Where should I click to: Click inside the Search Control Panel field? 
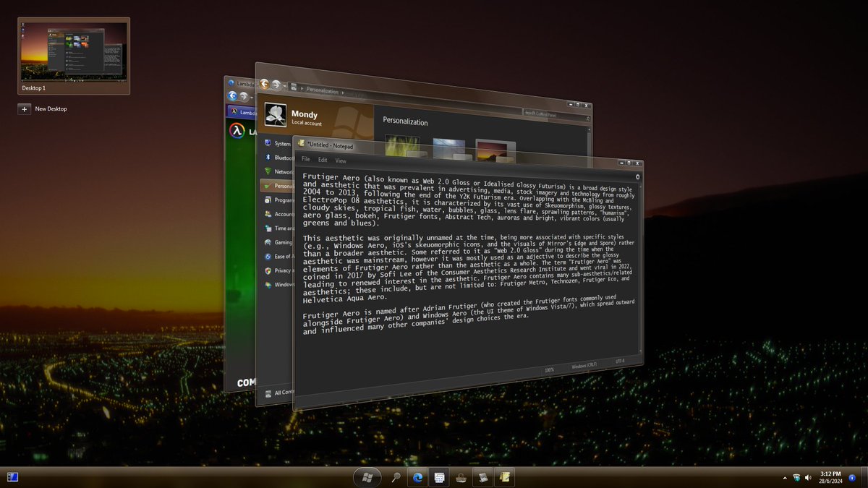(x=545, y=114)
